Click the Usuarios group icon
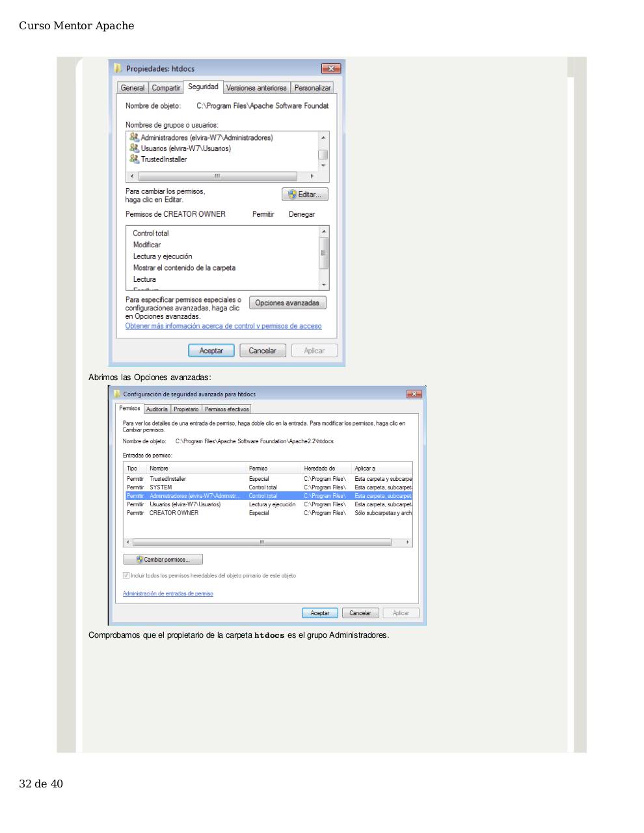Image resolution: width=644 pixels, height=833 pixels. tap(133, 148)
